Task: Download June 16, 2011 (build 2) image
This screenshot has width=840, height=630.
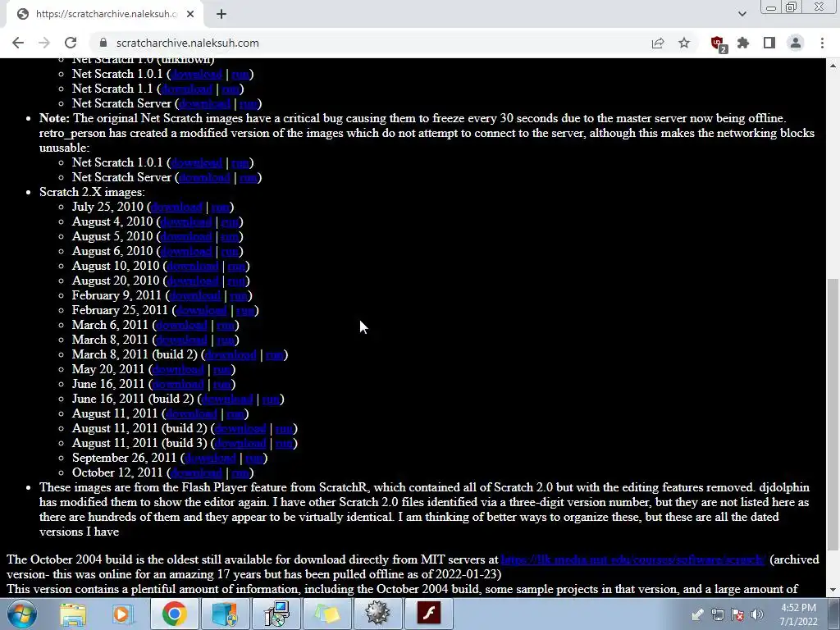Action: click(x=227, y=399)
